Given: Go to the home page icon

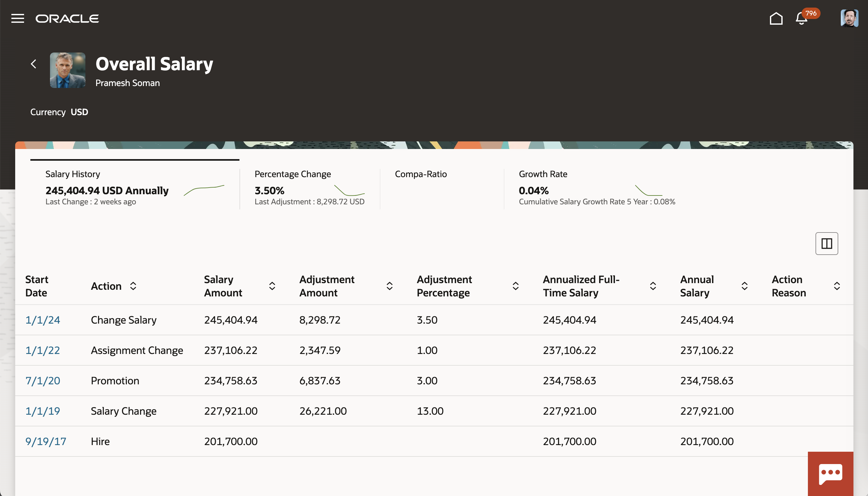Looking at the screenshot, I should pyautogui.click(x=776, y=18).
